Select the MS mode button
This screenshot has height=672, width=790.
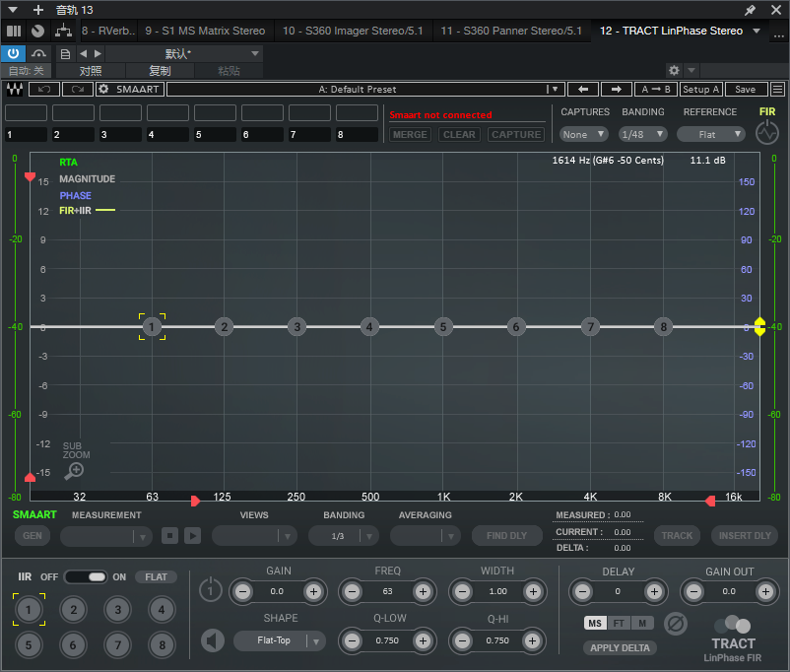[x=595, y=623]
